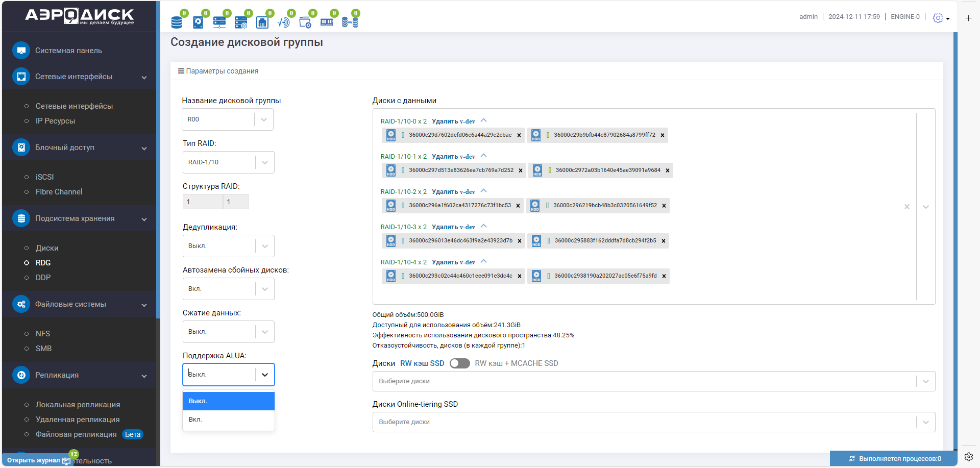Screen dimensions: 980x468
Task: Remove disk 36000c29d7602defd06c6a44a29e2cbae
Action: pos(519,135)
